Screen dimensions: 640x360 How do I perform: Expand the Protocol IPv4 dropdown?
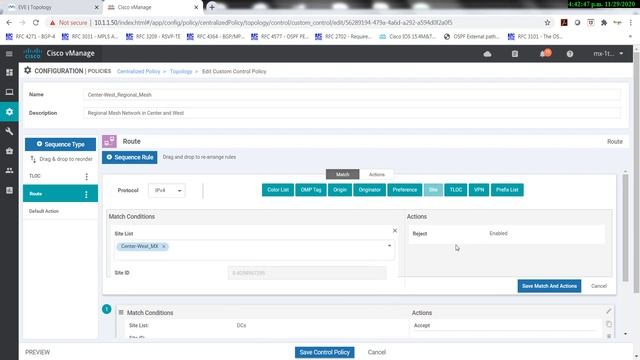[x=167, y=191]
